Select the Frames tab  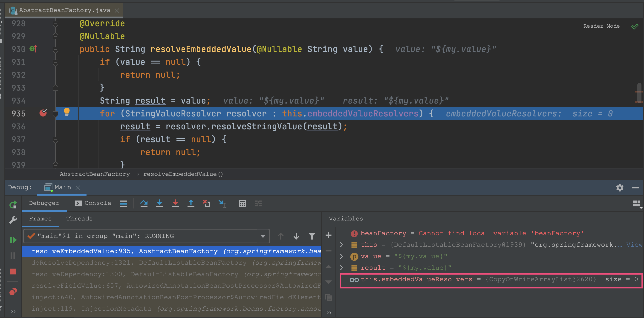tap(40, 219)
